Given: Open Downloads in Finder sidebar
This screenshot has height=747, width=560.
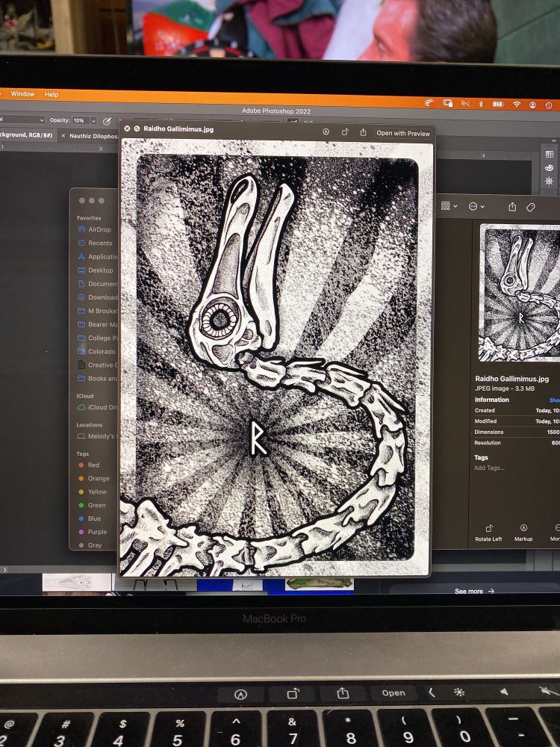Looking at the screenshot, I should click(x=98, y=297).
